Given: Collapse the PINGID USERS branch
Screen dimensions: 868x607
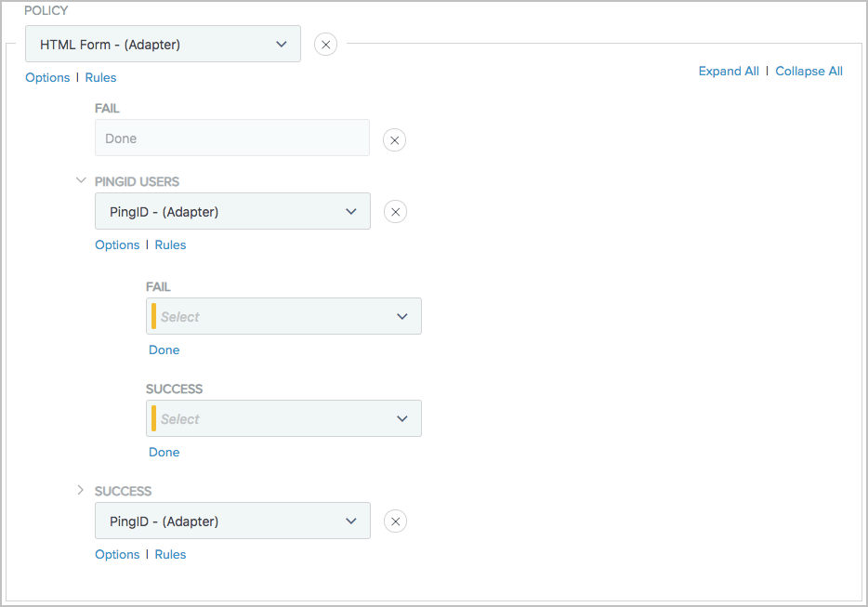Looking at the screenshot, I should click(x=81, y=179).
